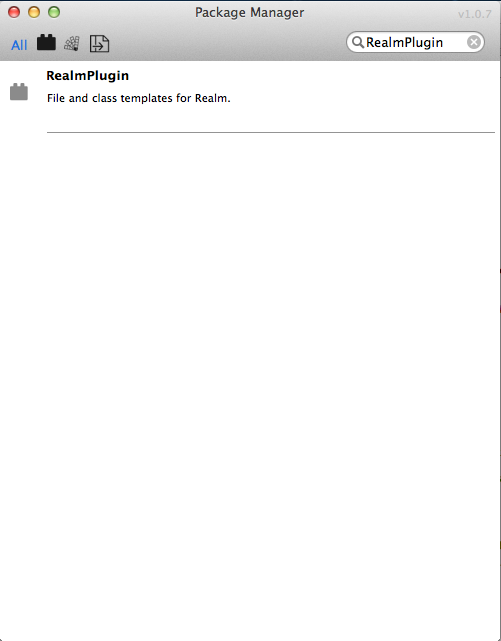Focus the search field containing RealmPlugin
Screen dimensions: 501x641
click(x=415, y=42)
